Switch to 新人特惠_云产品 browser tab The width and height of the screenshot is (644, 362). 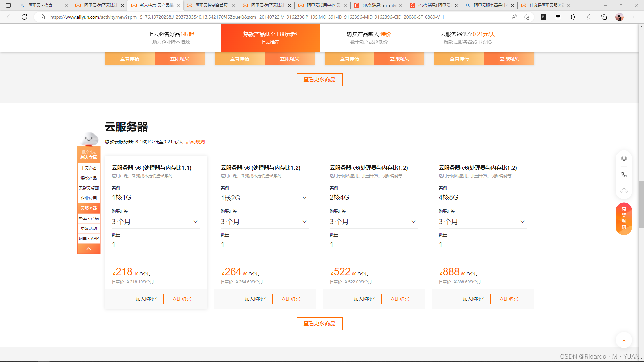[x=156, y=5]
